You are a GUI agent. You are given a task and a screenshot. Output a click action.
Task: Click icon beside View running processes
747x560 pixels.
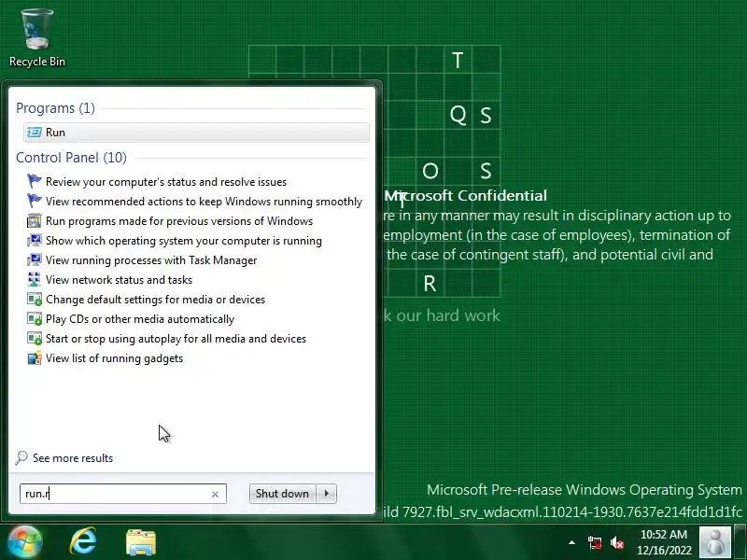(35, 260)
